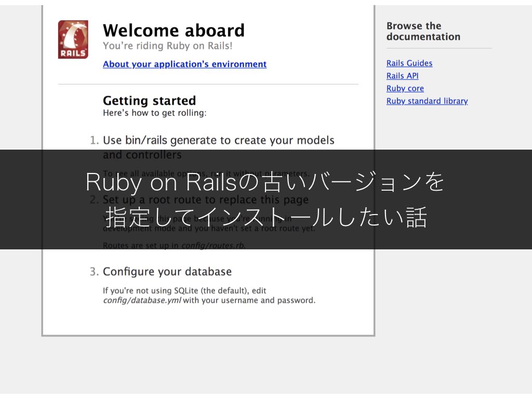Select the 'Getting started' heading
The image size is (532, 399).
pyautogui.click(x=149, y=100)
